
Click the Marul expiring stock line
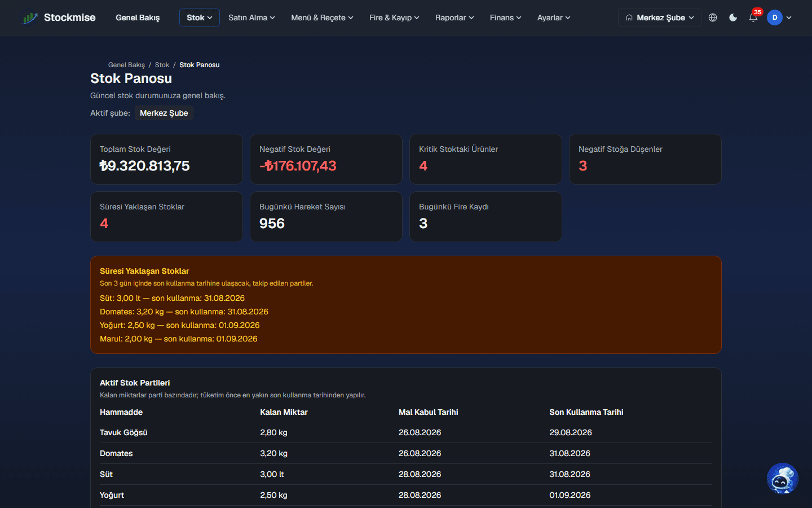pos(178,339)
